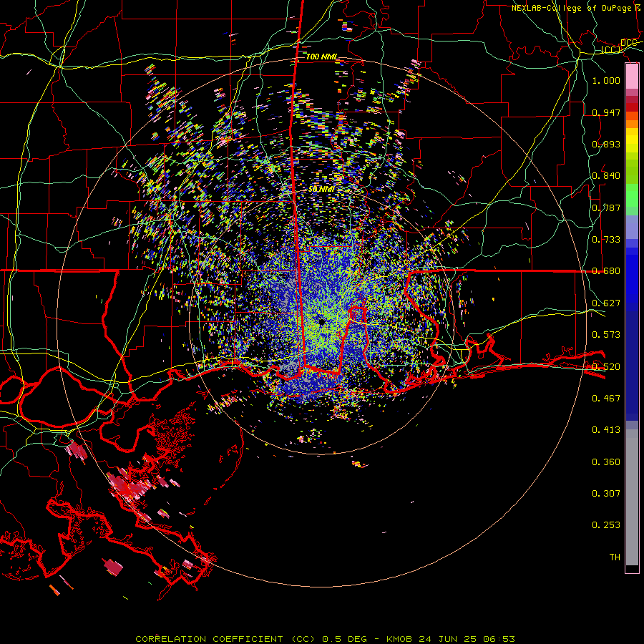644x644 pixels.
Task: Click the 0.680 scale value
Action: tap(606, 270)
